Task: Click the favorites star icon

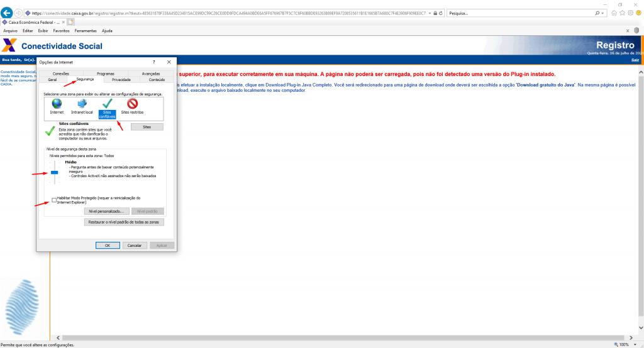Action: [622, 13]
